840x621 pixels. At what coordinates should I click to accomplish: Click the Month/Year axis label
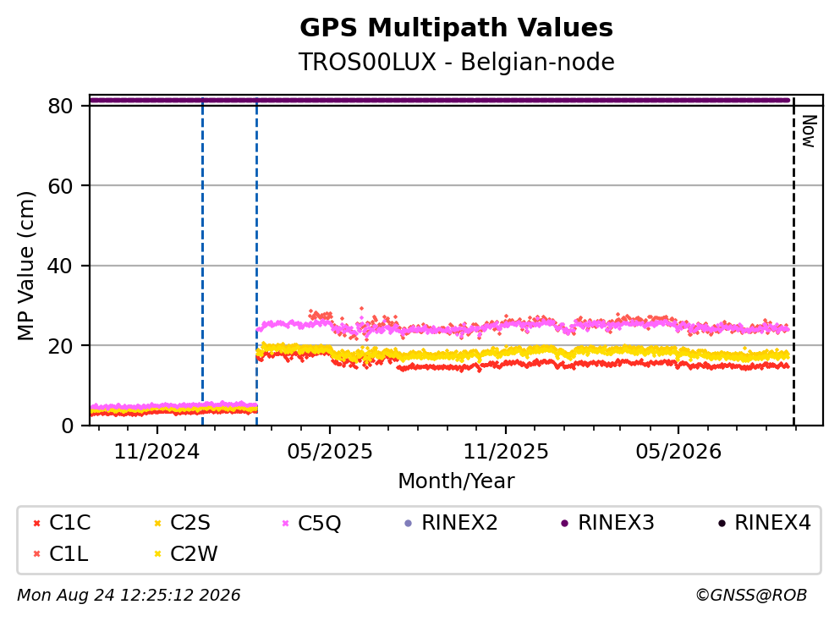457,481
